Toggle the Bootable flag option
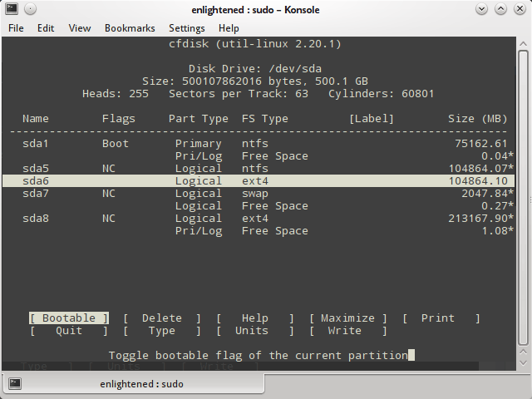This screenshot has width=532, height=399. click(69, 318)
